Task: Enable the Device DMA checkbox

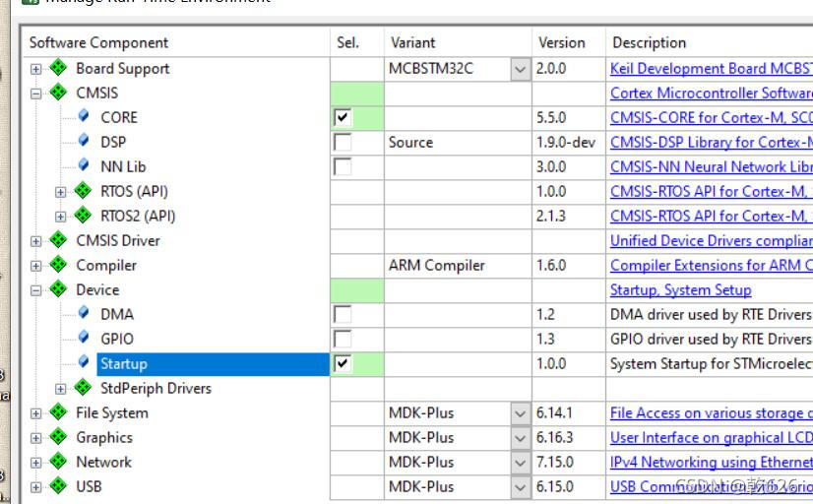Action: [x=343, y=314]
